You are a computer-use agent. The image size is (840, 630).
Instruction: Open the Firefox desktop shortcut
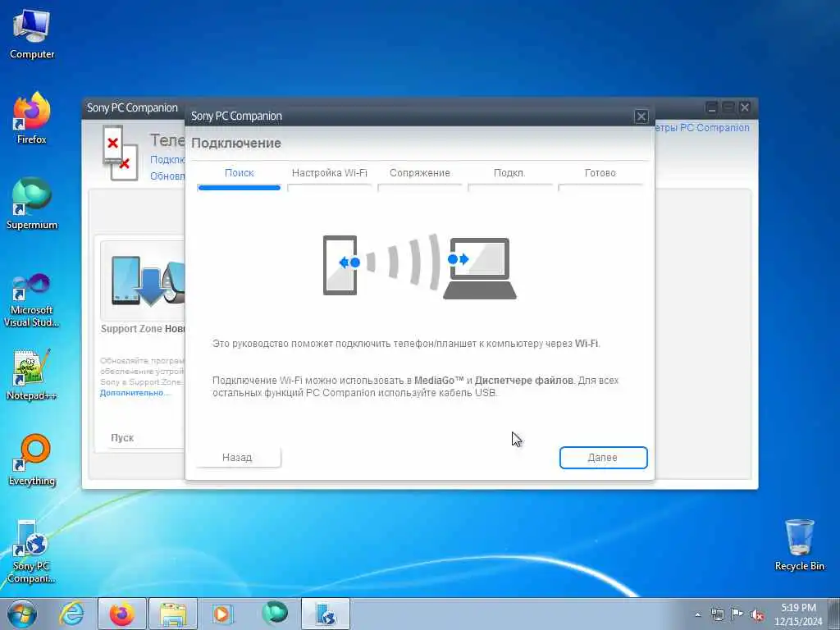(x=32, y=118)
